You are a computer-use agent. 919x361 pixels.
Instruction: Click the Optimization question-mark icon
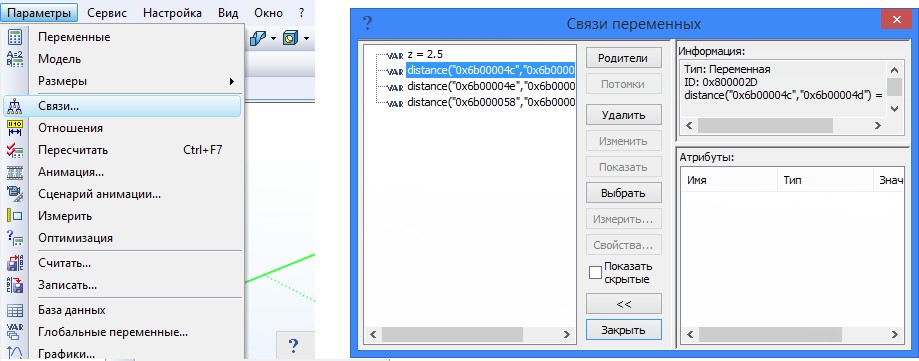pyautogui.click(x=15, y=238)
